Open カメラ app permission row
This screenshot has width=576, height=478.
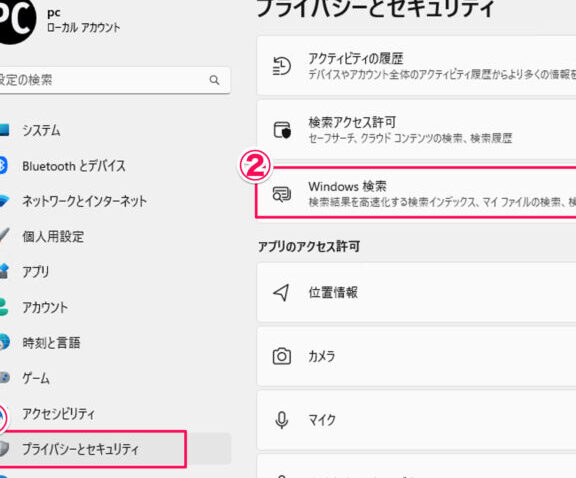[x=417, y=356]
